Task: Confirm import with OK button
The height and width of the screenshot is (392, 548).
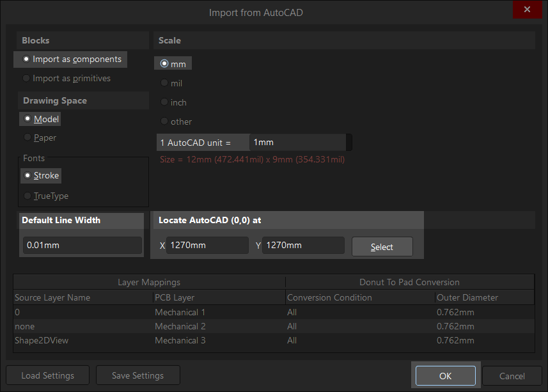Action: (446, 376)
